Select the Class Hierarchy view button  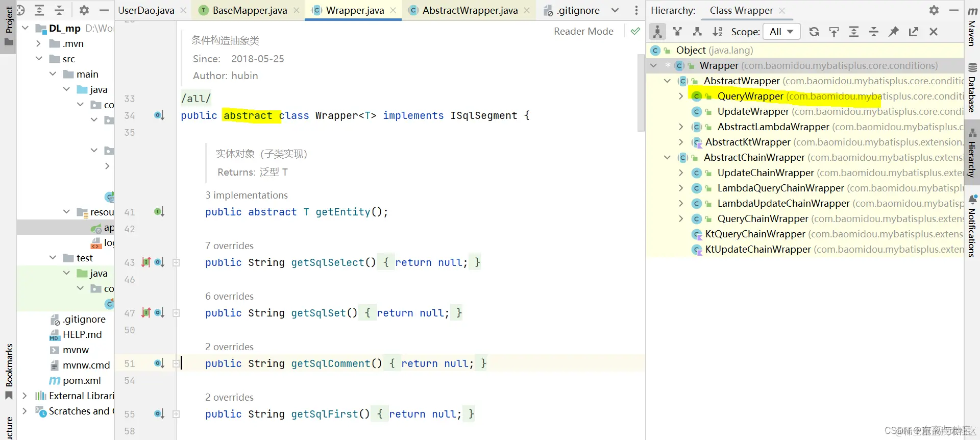point(658,32)
